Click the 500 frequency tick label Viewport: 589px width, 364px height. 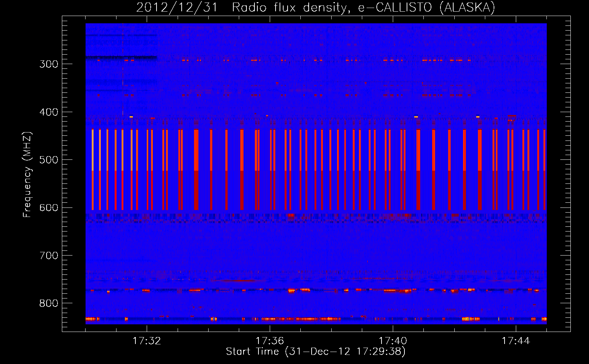49,160
